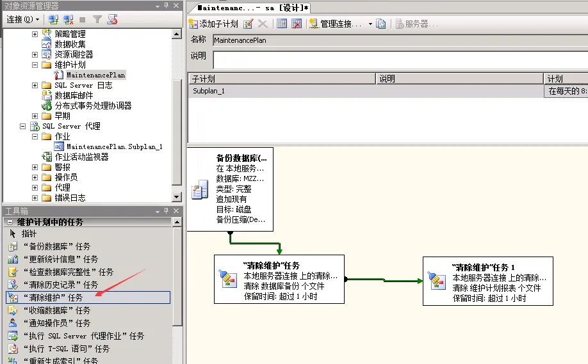This screenshot has height=364, width=588.
Task: Select MaintenancePlan under 维护计划
Action: (x=95, y=75)
